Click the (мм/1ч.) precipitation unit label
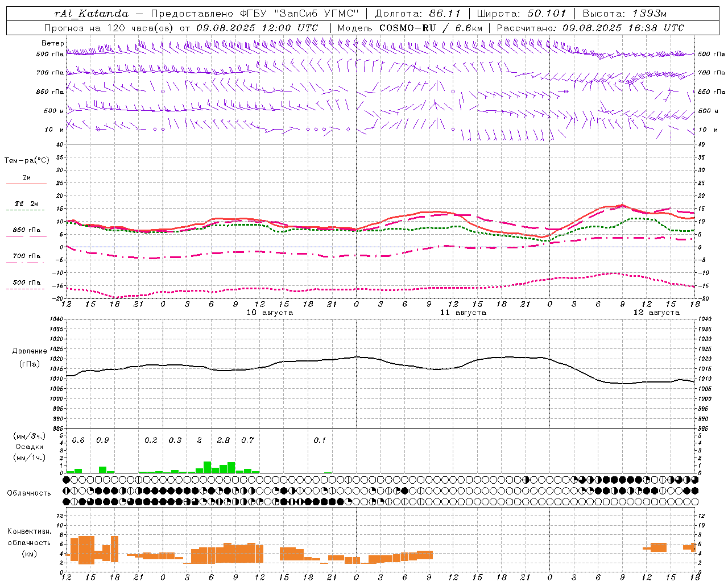This screenshot has height=582, width=728. coord(30,458)
